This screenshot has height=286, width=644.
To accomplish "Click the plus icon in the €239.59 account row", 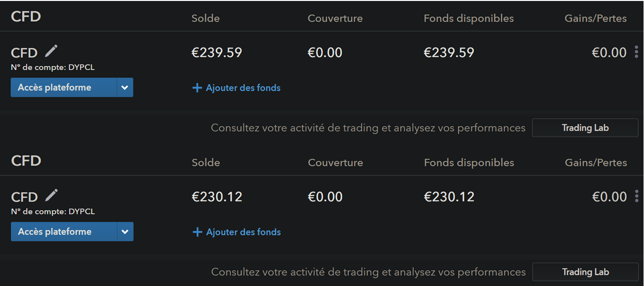I will coord(197,88).
